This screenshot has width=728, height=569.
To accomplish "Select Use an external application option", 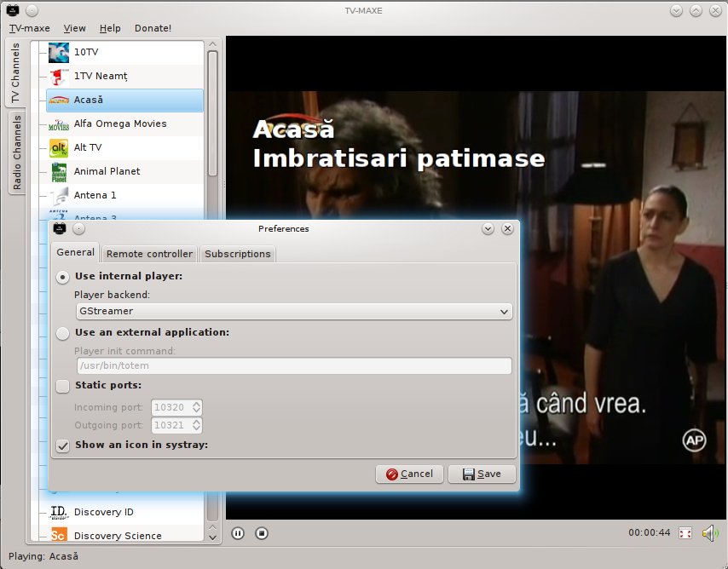I will point(63,333).
